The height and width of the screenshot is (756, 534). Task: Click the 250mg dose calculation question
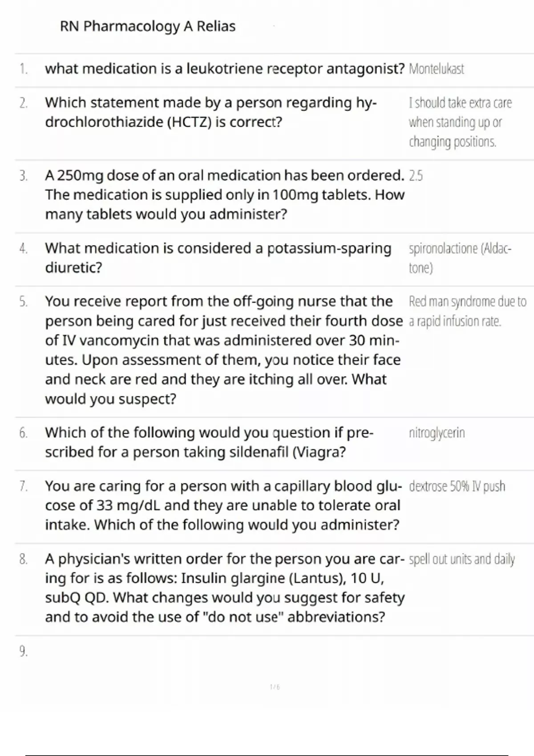(224, 195)
